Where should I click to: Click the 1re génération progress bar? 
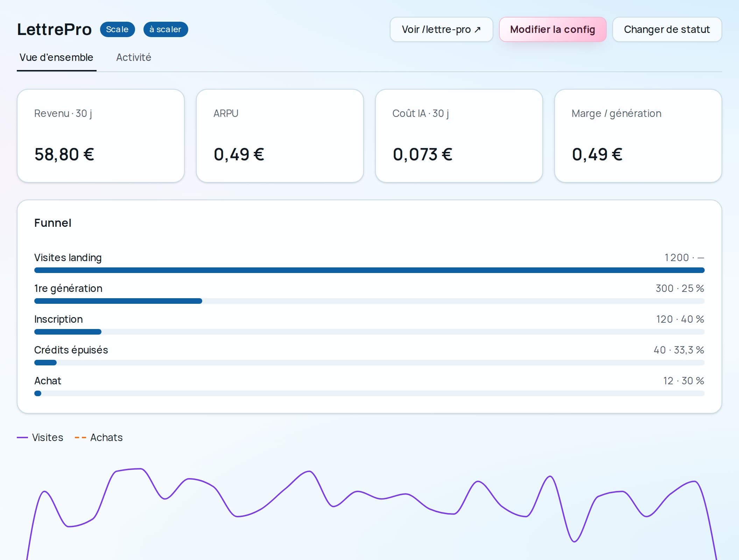[369, 301]
